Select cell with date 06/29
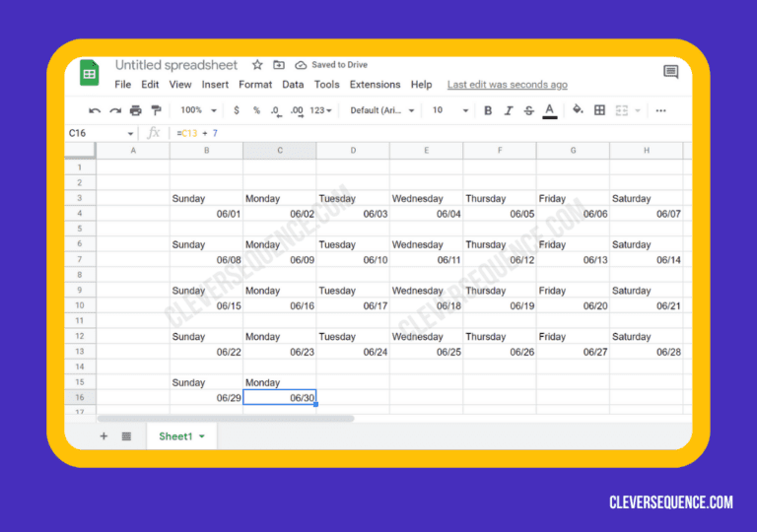 pyautogui.click(x=206, y=397)
